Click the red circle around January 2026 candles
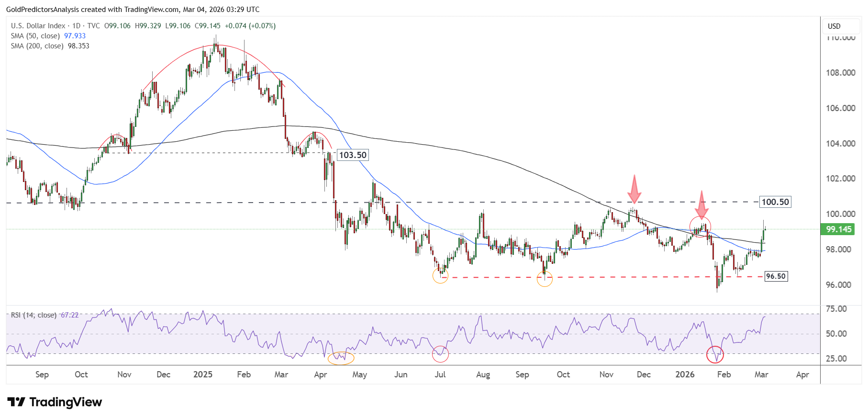 pos(700,227)
